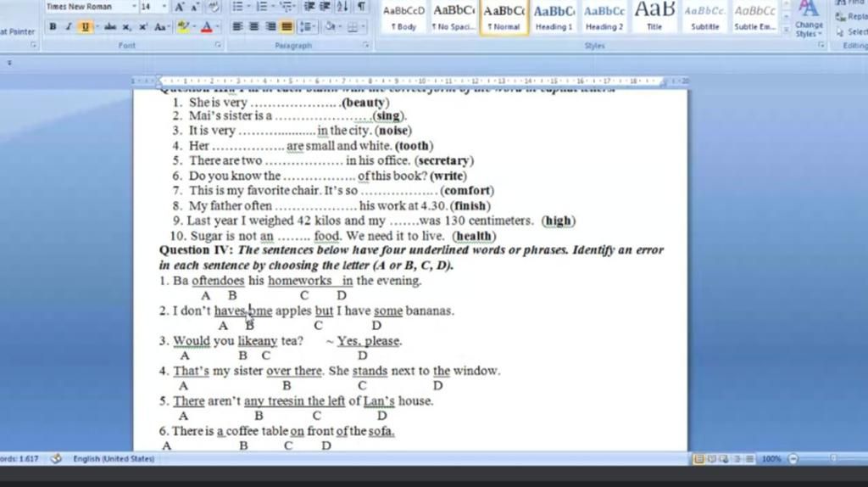Expand Styles gallery More arrow
Image resolution: width=868 pixels, height=487 pixels.
coord(786,31)
